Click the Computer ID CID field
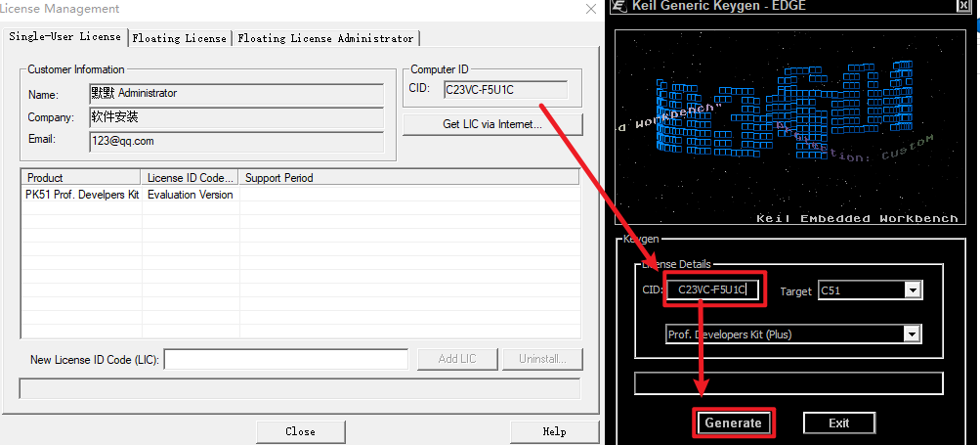 [x=505, y=90]
